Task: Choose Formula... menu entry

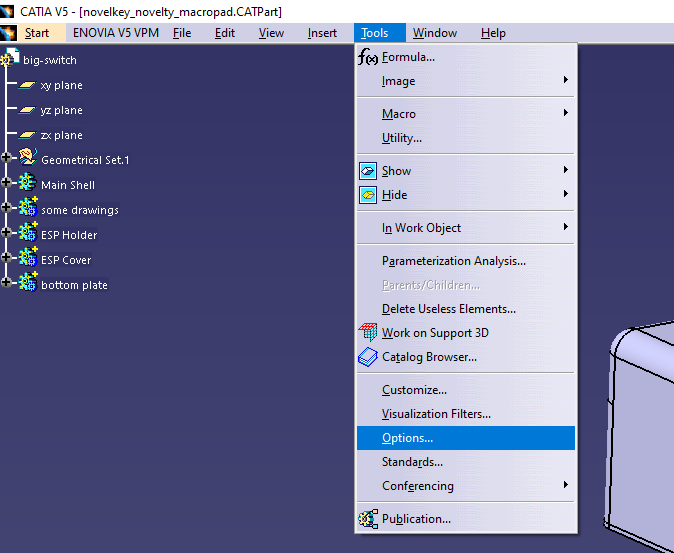Action: 466,57
